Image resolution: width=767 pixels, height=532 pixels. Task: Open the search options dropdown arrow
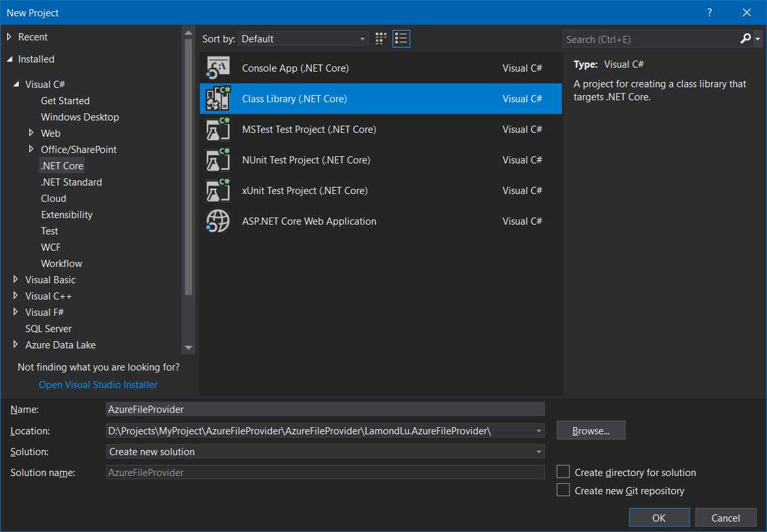coord(758,38)
